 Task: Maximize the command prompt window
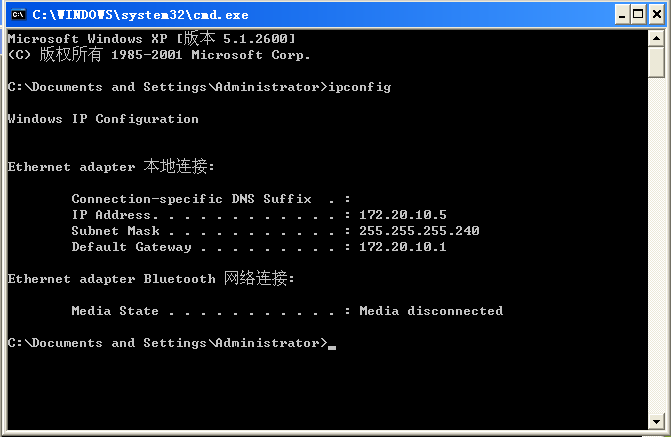pos(638,15)
